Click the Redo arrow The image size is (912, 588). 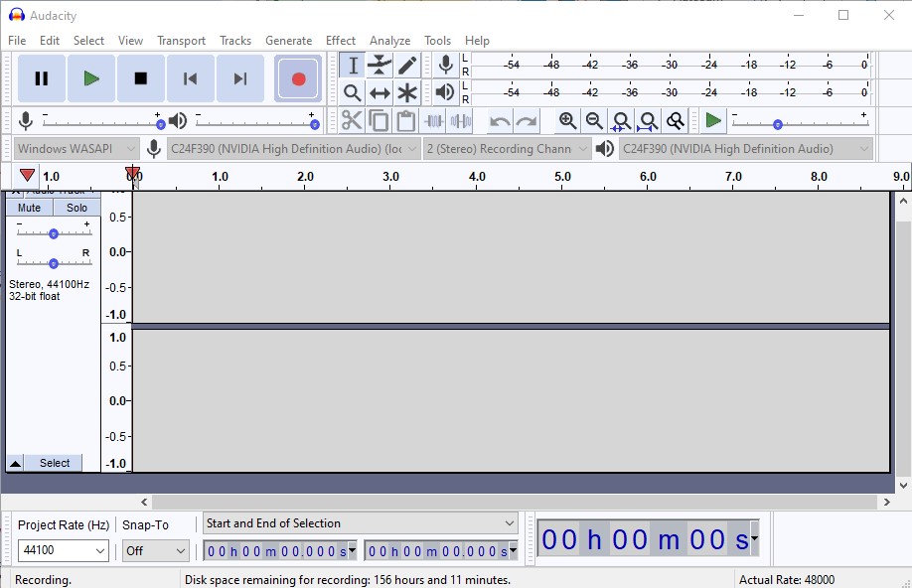pyautogui.click(x=527, y=121)
